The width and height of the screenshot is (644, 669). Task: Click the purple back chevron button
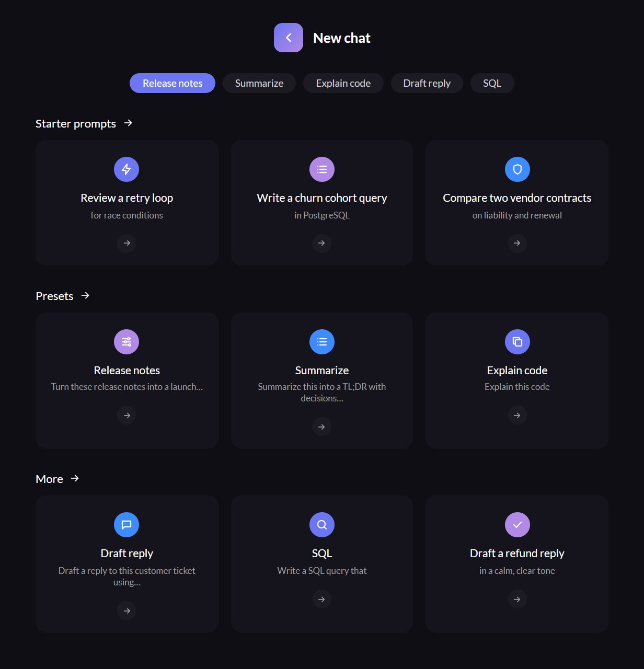click(x=289, y=38)
